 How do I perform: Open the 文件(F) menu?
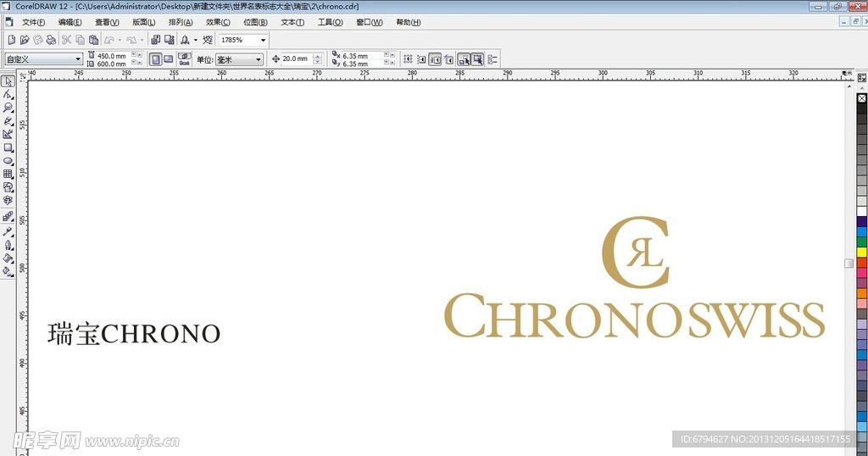click(34, 22)
